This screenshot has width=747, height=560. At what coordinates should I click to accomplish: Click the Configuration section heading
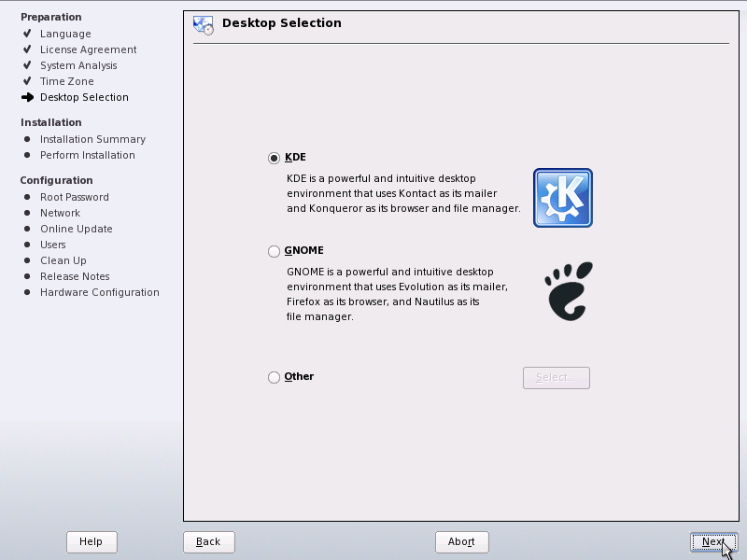click(56, 180)
